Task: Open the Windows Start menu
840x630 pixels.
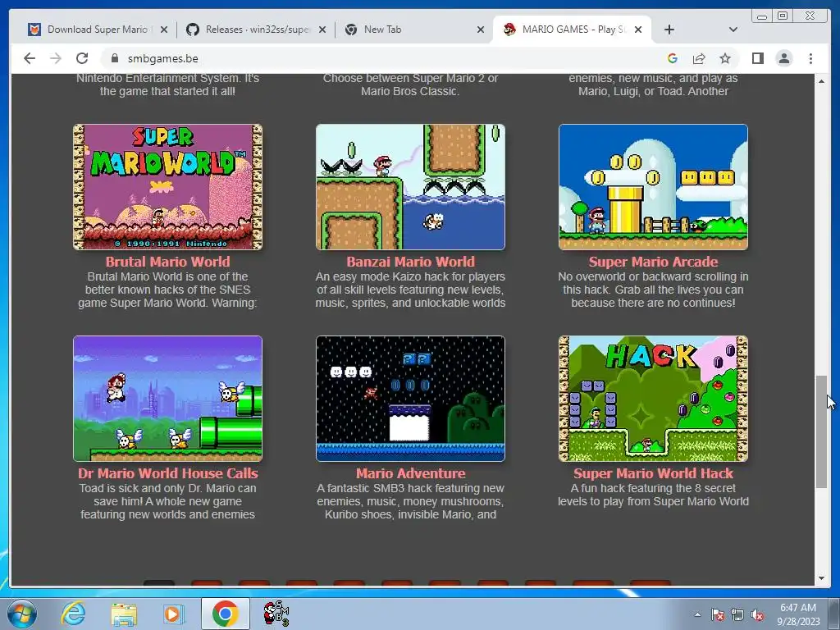Action: click(21, 614)
